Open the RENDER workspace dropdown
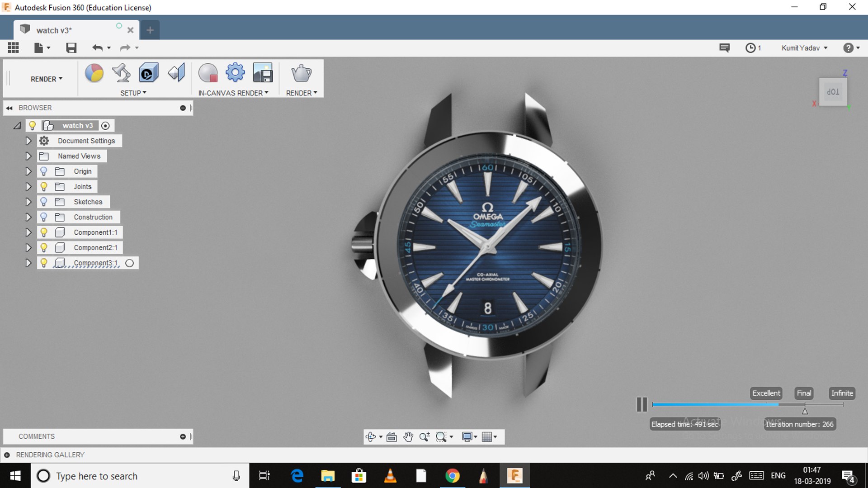 point(47,79)
